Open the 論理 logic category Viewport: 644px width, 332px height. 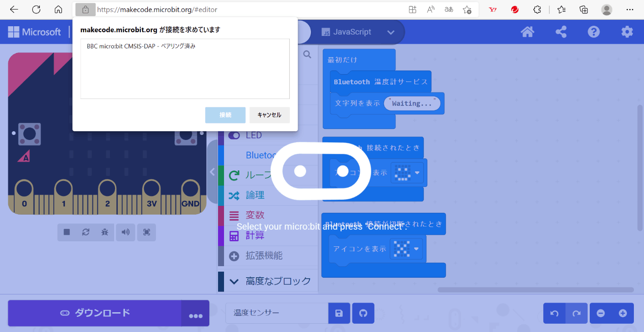coord(268,195)
